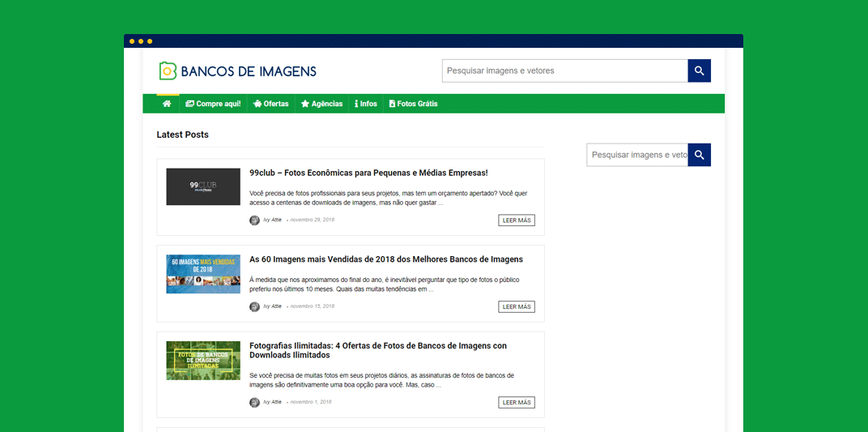
Task: Click author avatar on the 60 Imagens post
Action: pyautogui.click(x=254, y=306)
